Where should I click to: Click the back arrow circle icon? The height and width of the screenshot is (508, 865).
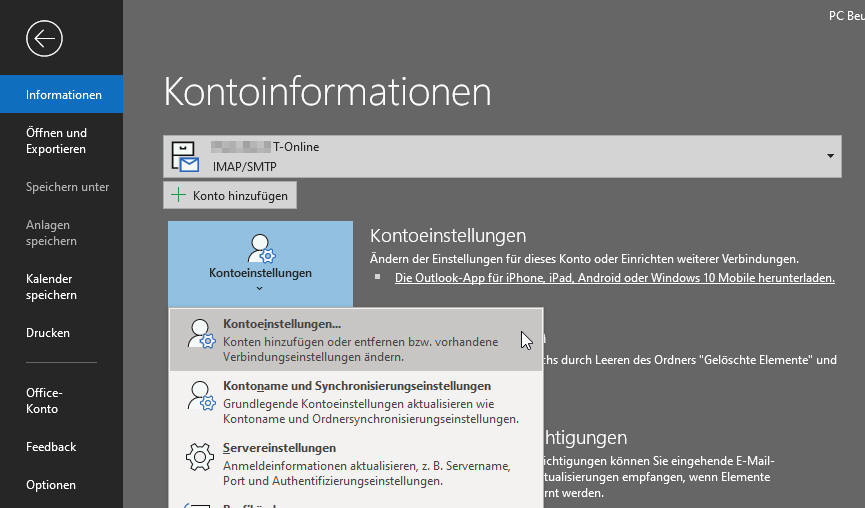44,39
